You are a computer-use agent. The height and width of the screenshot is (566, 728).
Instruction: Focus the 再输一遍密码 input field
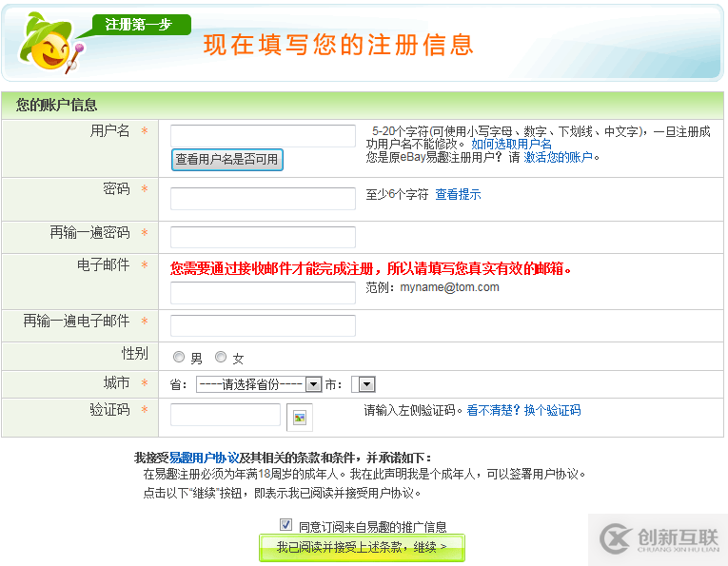263,237
